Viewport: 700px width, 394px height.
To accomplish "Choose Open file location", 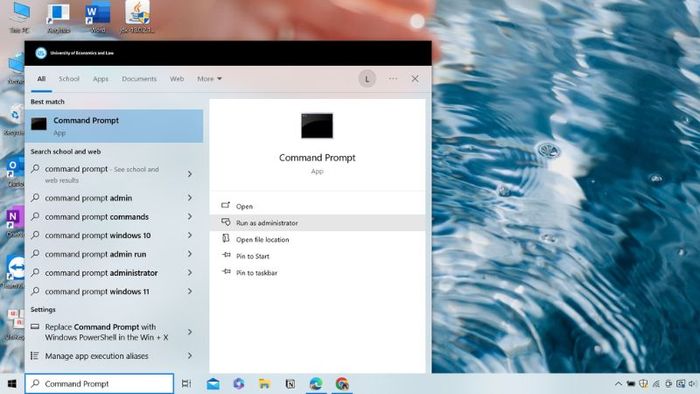I will tap(317, 240).
